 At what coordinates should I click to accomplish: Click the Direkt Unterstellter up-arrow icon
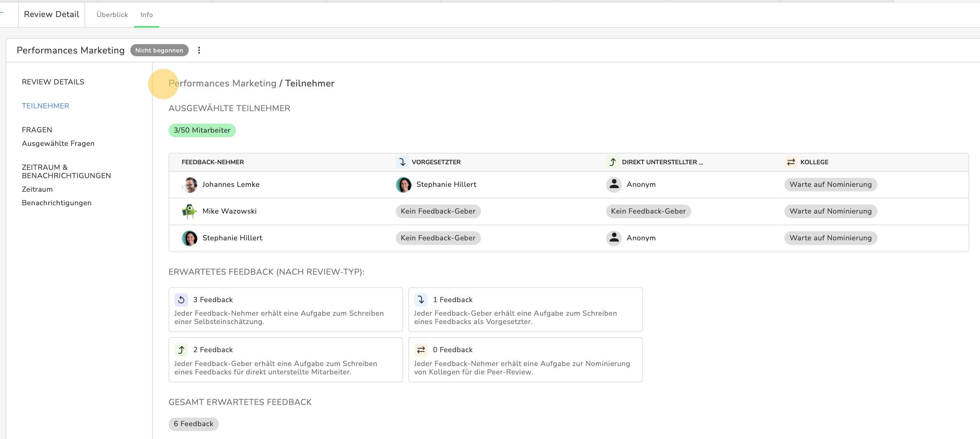click(x=612, y=162)
